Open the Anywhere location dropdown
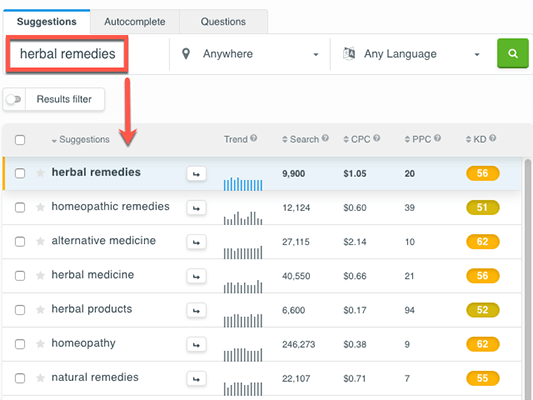533x400 pixels. pyautogui.click(x=250, y=54)
